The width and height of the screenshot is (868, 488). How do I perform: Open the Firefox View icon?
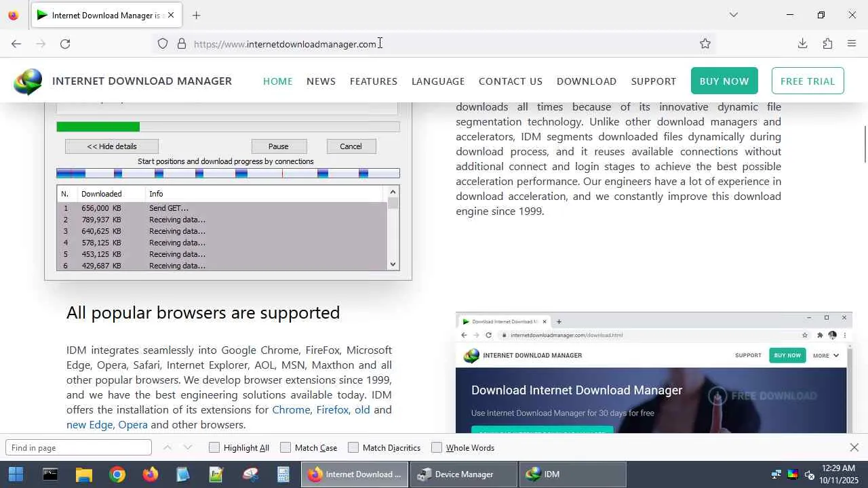click(x=13, y=15)
